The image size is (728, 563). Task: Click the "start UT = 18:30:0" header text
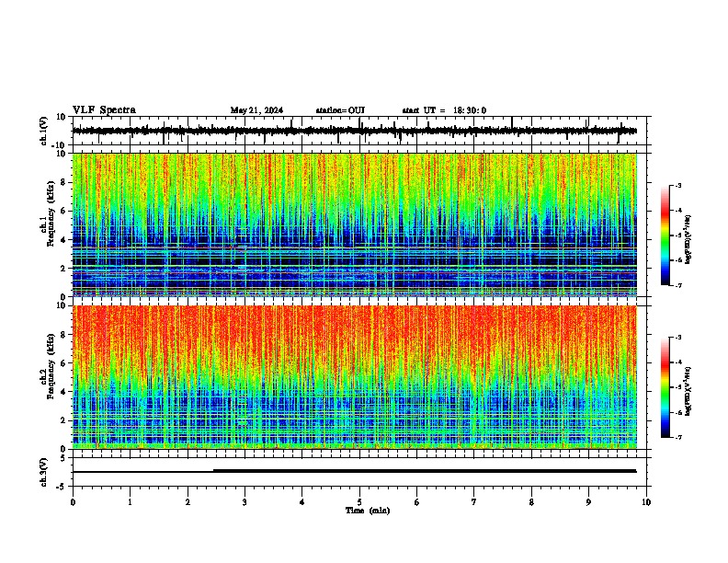point(444,110)
